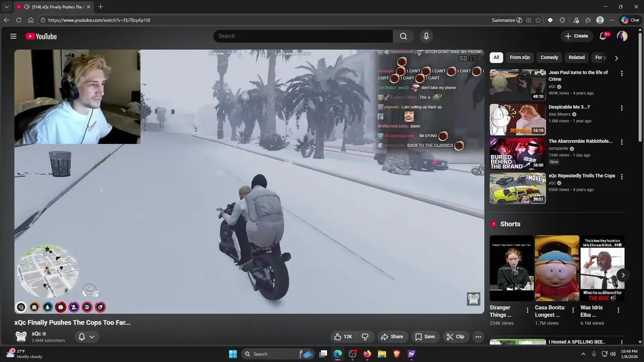
Task: Select the From xQc filter chip
Action: (x=520, y=57)
